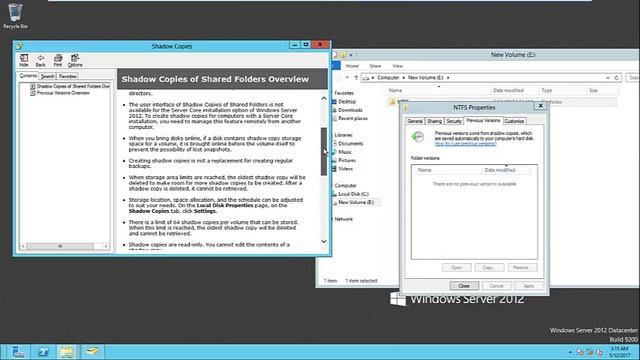Click the Shadow Copies window title icon
Screen dimensions: 640x360
coord(19,46)
